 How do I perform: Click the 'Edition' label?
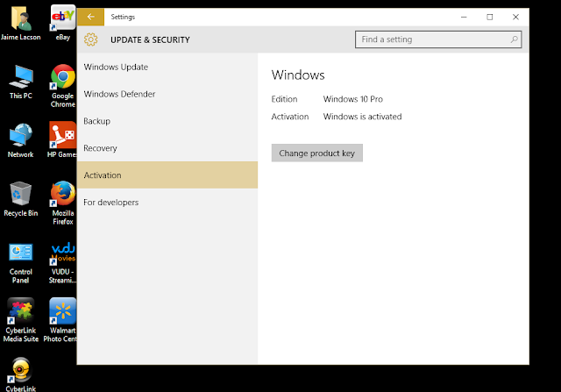284,99
